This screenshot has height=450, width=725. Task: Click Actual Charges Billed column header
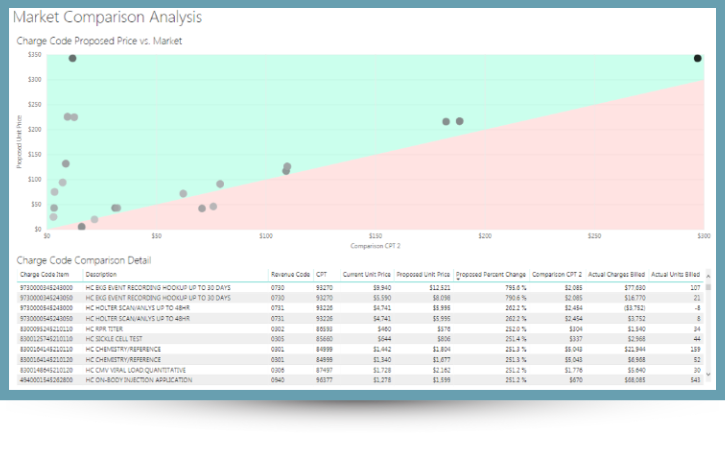(615, 274)
